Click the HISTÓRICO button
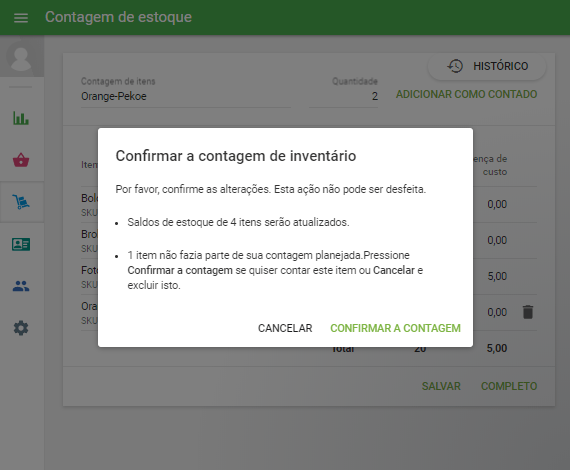This screenshot has height=470, width=570. [x=487, y=66]
